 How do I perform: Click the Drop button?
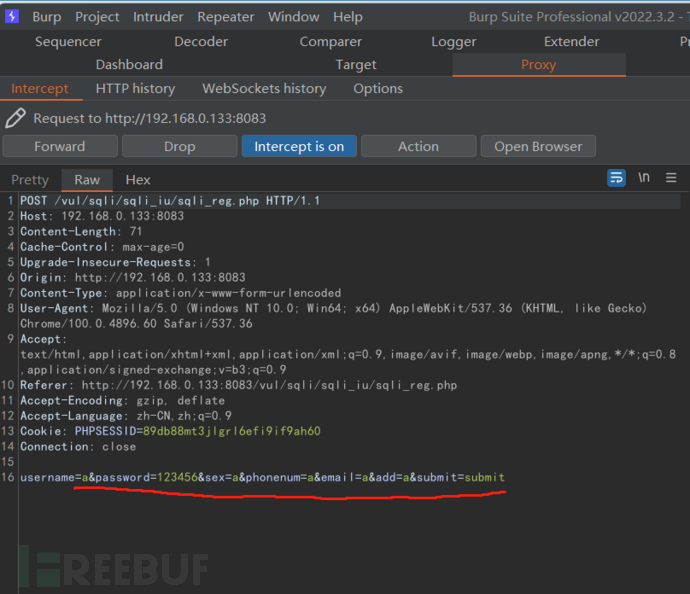180,146
